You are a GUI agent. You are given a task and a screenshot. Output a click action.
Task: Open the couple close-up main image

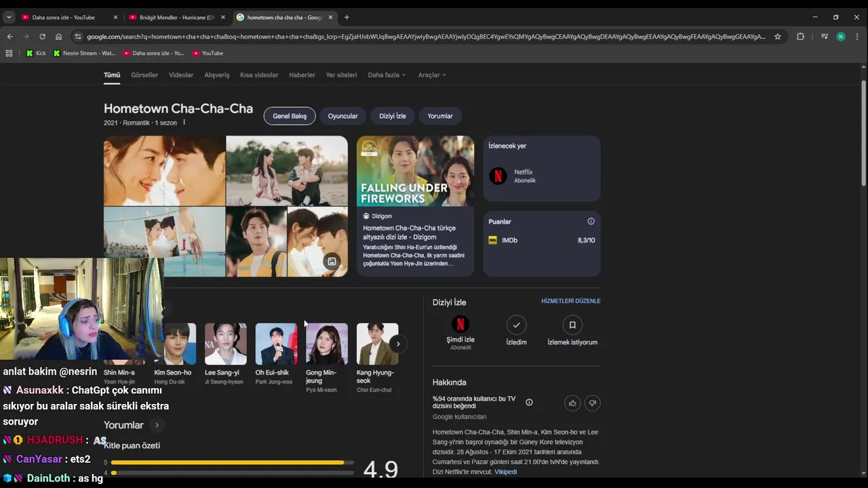click(165, 171)
